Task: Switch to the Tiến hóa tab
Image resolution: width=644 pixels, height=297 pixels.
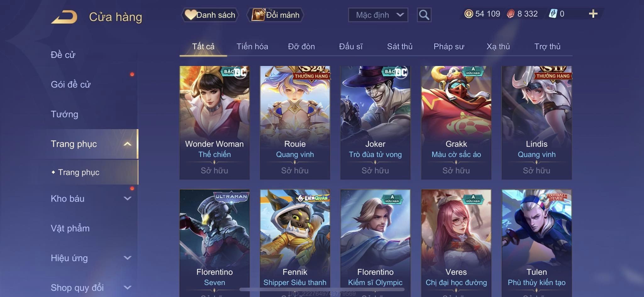Action: click(x=252, y=46)
